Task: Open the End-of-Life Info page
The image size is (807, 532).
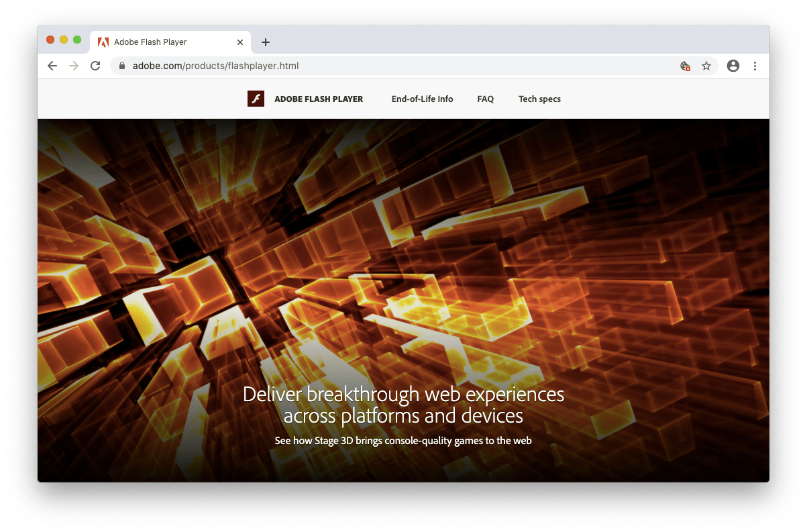Action: [x=422, y=99]
